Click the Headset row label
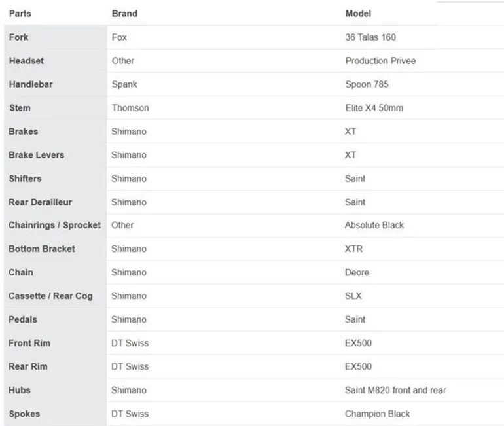The height and width of the screenshot is (426, 504). pos(26,61)
